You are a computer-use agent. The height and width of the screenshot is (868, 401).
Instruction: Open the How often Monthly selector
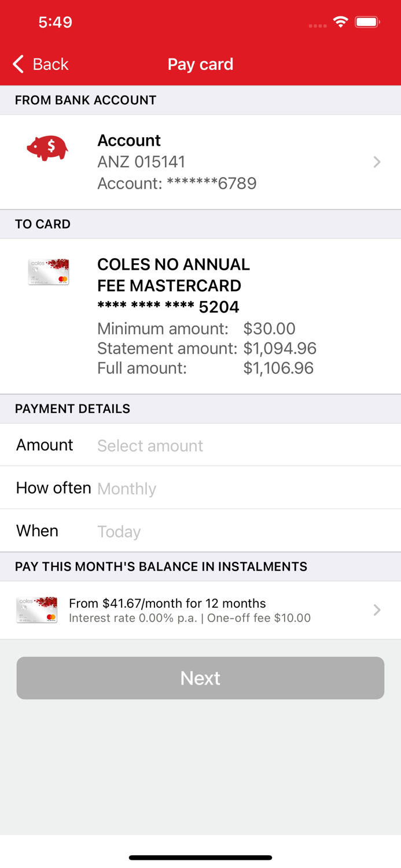pyautogui.click(x=200, y=488)
